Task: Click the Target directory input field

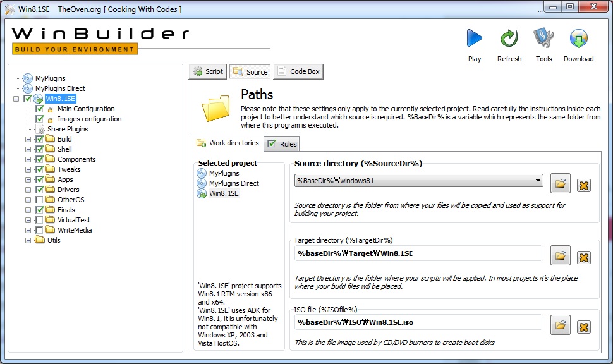Action: [x=418, y=253]
